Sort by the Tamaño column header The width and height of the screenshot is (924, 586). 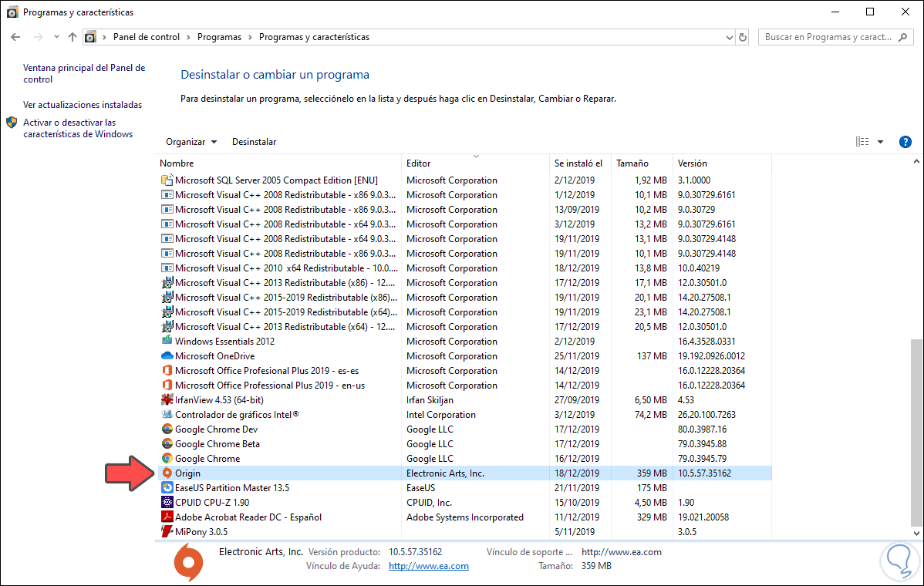642,163
